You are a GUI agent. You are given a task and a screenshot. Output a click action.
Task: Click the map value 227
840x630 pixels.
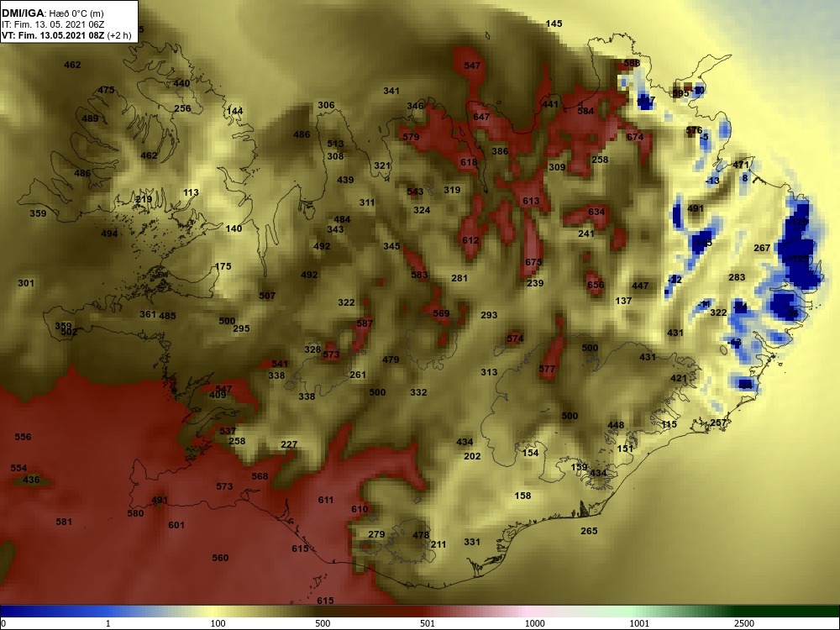(x=289, y=444)
